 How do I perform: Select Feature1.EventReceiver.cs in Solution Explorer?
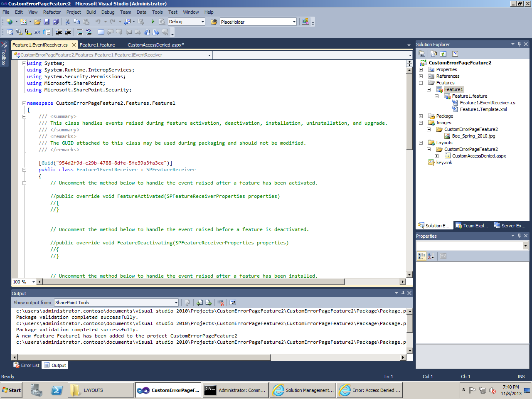pos(488,103)
